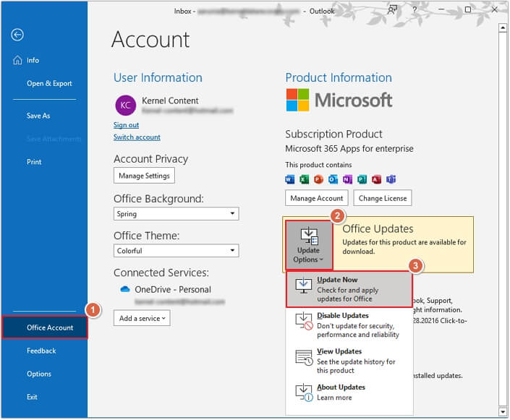Viewport: 510px width, 420px height.
Task: Minimize the Outlook window
Action: tap(441, 9)
